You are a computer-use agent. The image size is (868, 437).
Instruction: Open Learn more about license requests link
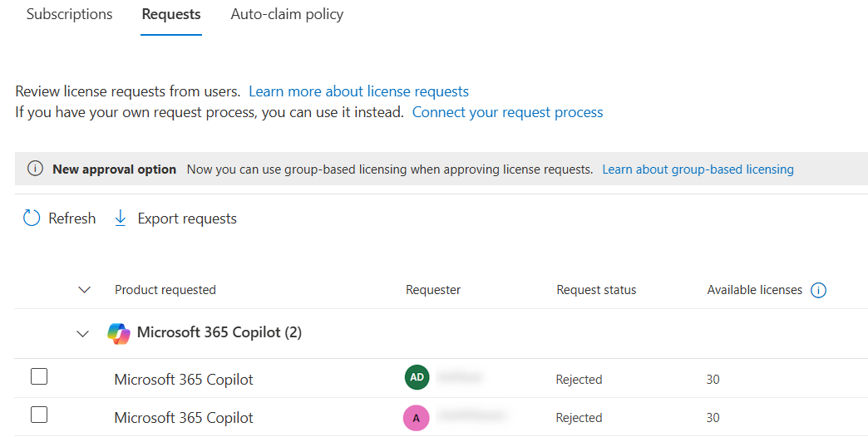click(x=358, y=91)
